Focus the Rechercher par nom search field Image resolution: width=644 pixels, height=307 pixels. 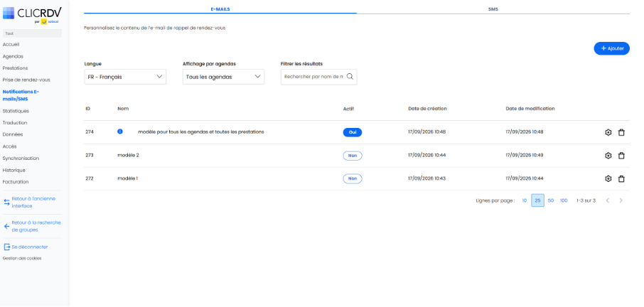click(x=314, y=77)
